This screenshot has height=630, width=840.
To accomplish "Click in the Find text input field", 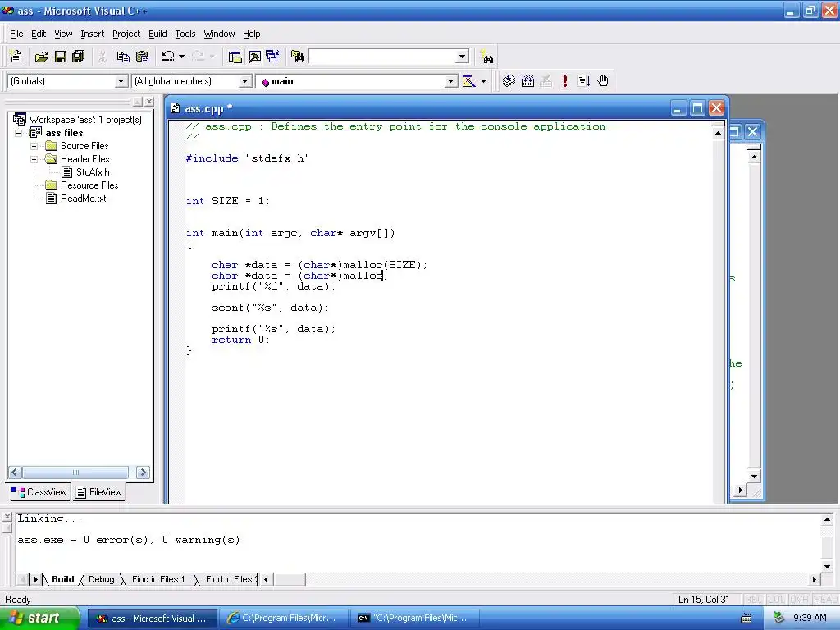I will pyautogui.click(x=382, y=57).
